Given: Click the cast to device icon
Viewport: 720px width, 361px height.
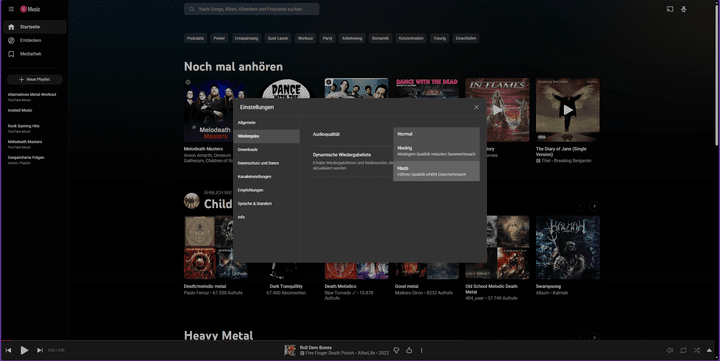Looking at the screenshot, I should tap(670, 9).
